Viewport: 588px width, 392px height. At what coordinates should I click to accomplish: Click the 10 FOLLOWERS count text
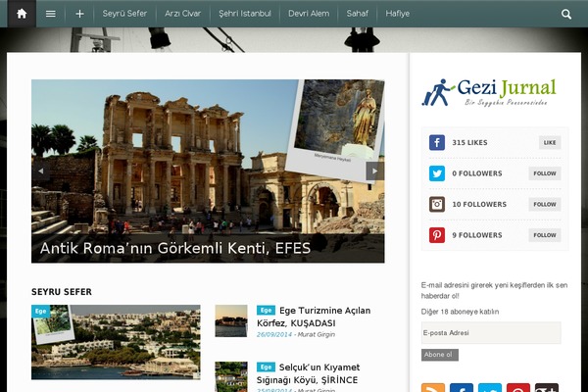(479, 205)
